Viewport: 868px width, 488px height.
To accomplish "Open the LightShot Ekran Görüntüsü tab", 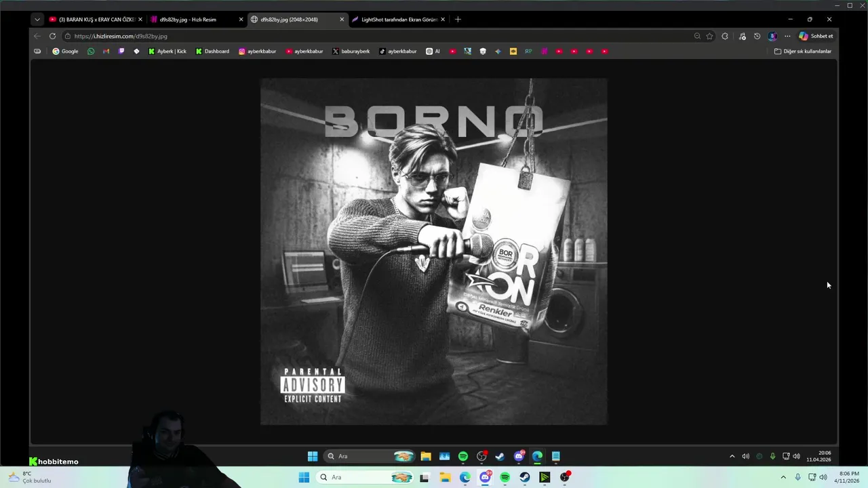I will click(399, 20).
